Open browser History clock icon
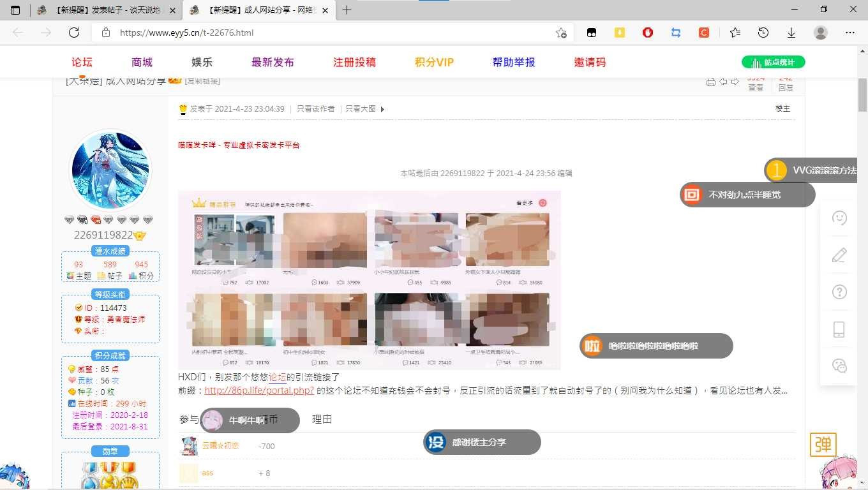 click(763, 33)
